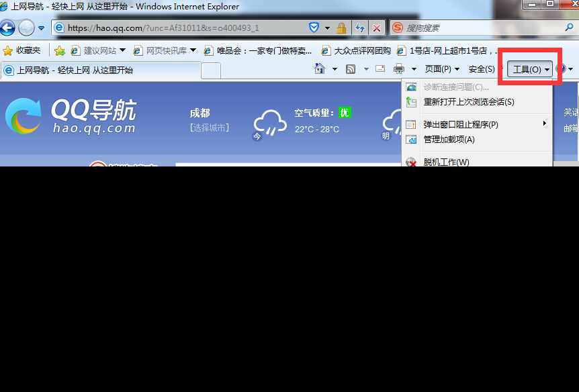
Task: Expand the Home button dropdown arrow
Action: tap(335, 69)
